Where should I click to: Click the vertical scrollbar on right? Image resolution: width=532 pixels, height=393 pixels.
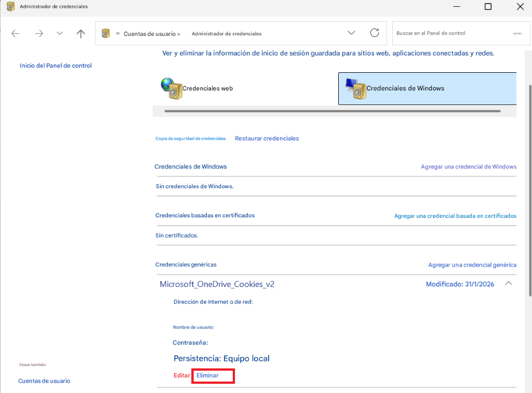coord(529,190)
